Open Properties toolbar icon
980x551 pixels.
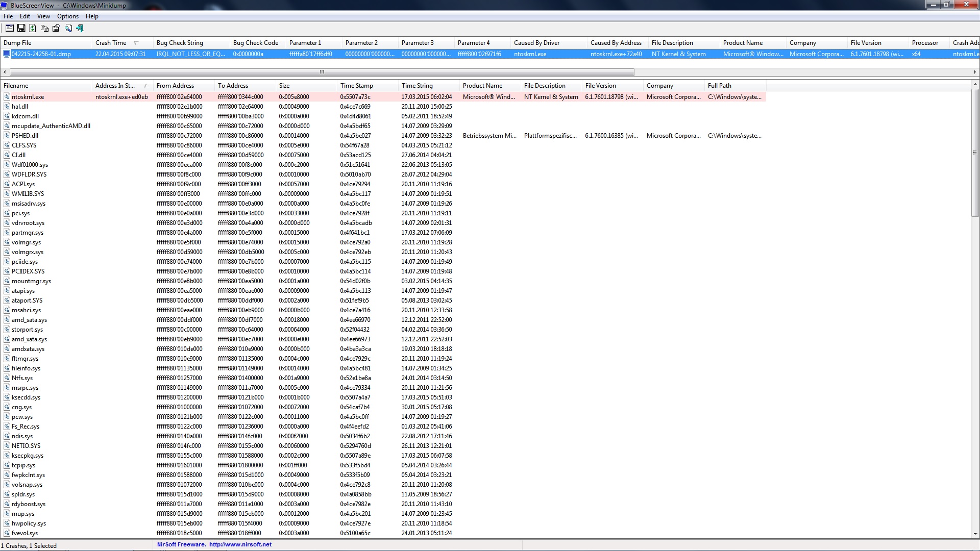pyautogui.click(x=56, y=29)
